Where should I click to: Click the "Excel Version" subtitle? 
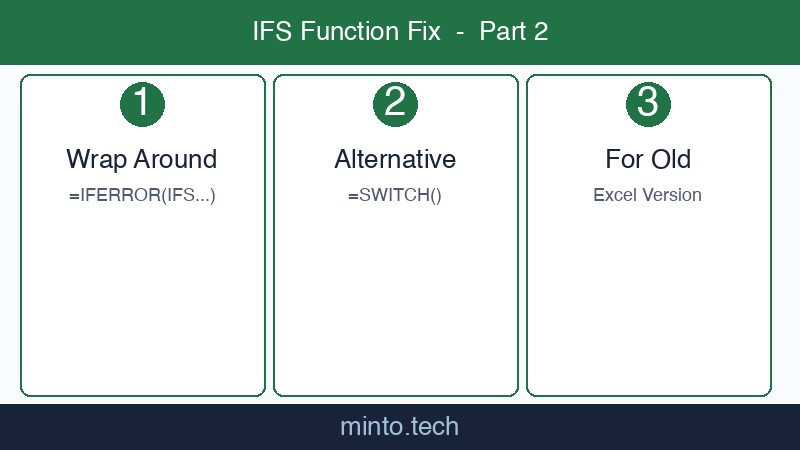648,195
